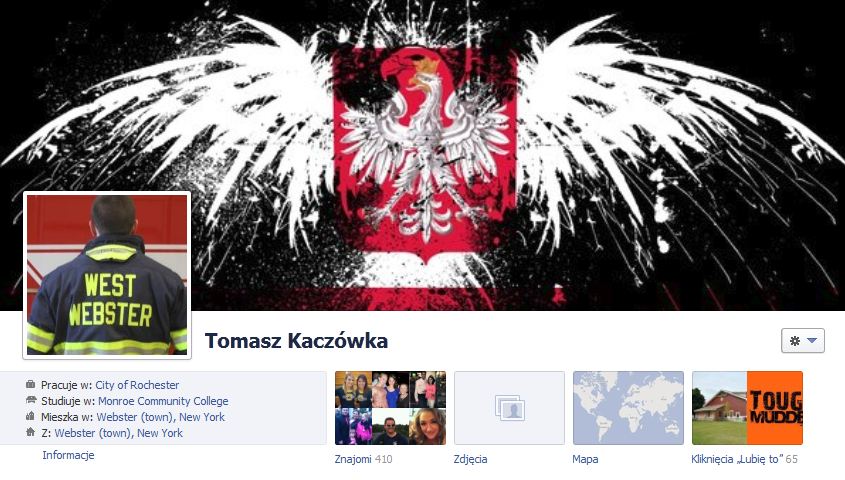Open the Informacje section
Viewport: 845px width, 480px height.
(x=68, y=455)
